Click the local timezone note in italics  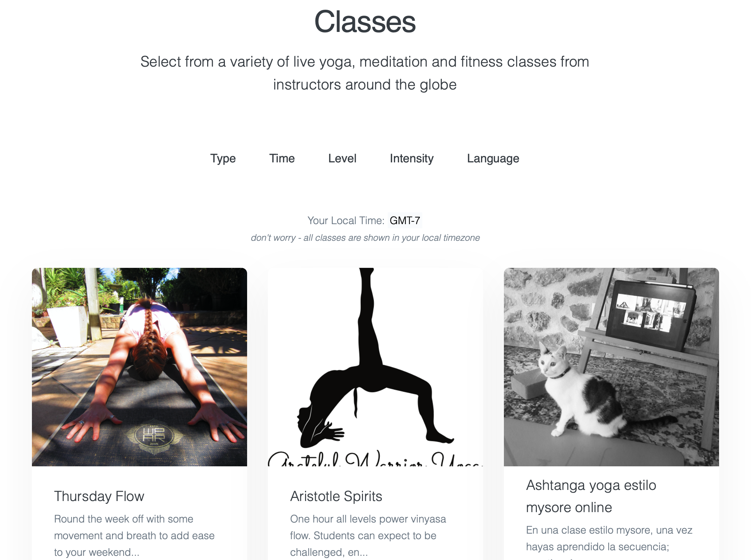click(365, 238)
